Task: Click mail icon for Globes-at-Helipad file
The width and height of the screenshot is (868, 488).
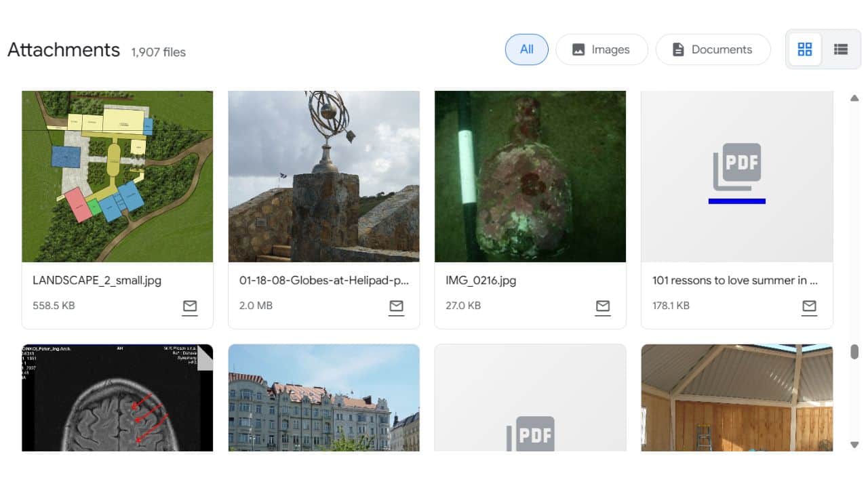Action: coord(396,306)
